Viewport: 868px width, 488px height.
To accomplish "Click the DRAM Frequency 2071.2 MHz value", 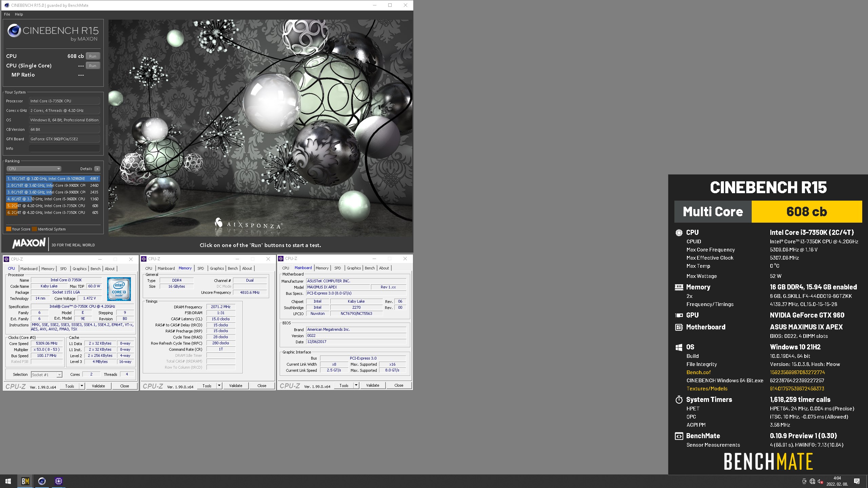I will tap(221, 307).
